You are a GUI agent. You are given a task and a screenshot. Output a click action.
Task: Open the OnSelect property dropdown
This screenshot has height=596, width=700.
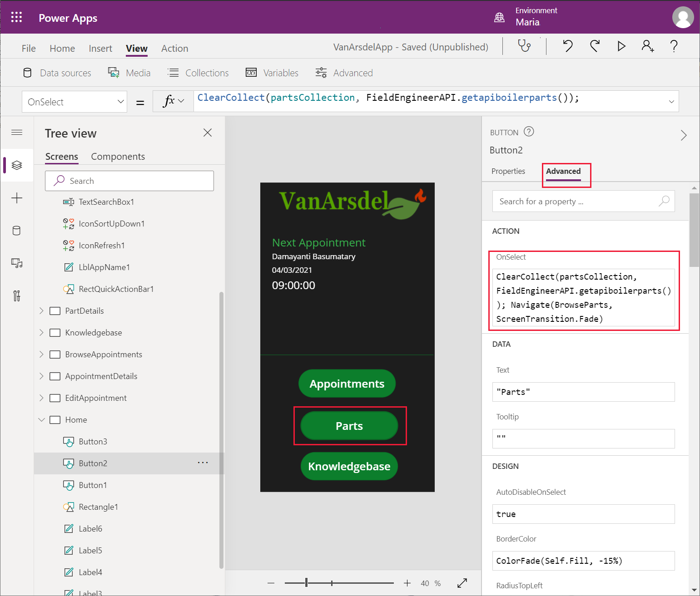(x=74, y=102)
